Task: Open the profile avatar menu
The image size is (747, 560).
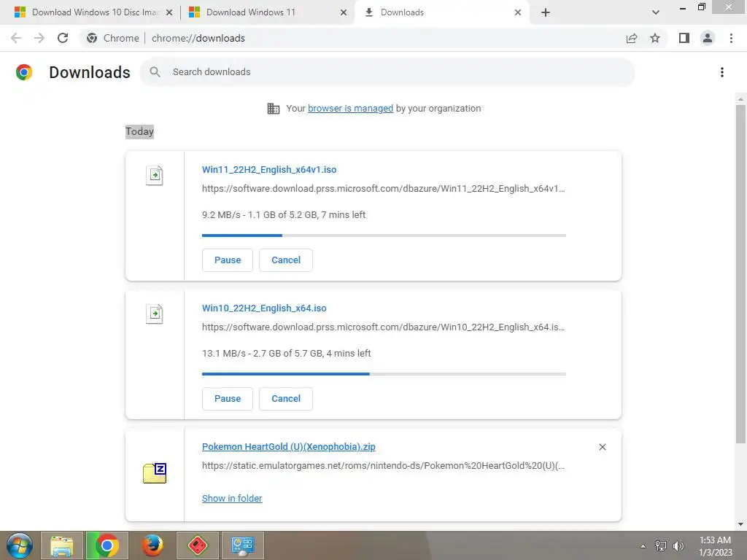Action: coord(708,38)
